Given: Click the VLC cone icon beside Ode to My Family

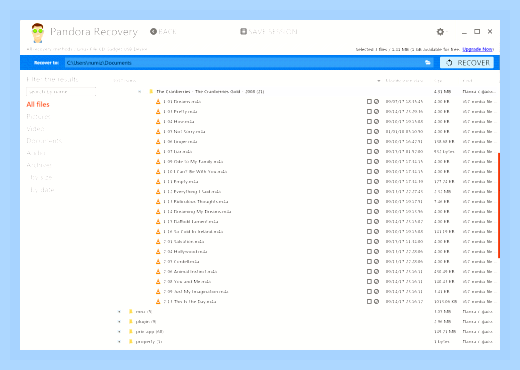Looking at the screenshot, I should click(x=158, y=162).
